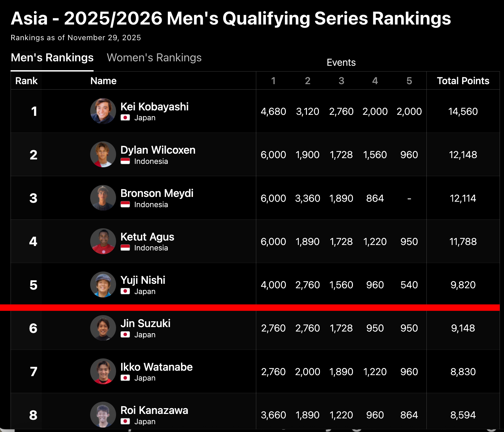Click the Name column header
This screenshot has width=504, height=432.
tap(103, 81)
